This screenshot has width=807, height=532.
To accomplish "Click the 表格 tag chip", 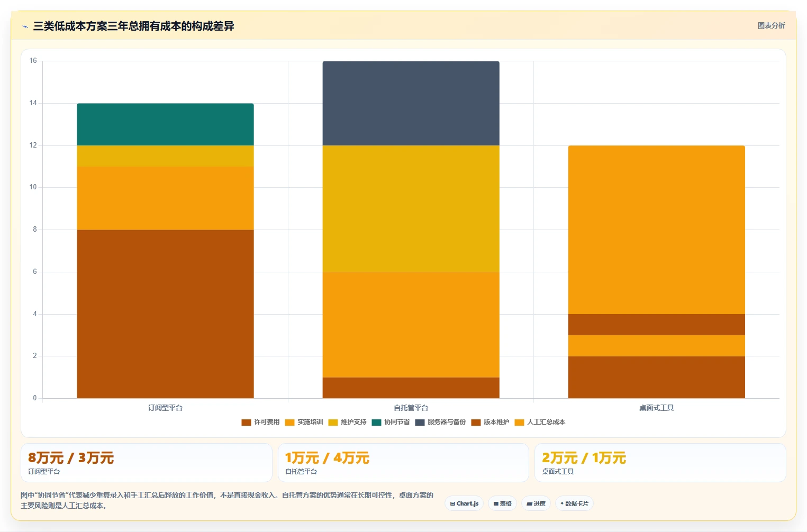I will click(x=502, y=503).
